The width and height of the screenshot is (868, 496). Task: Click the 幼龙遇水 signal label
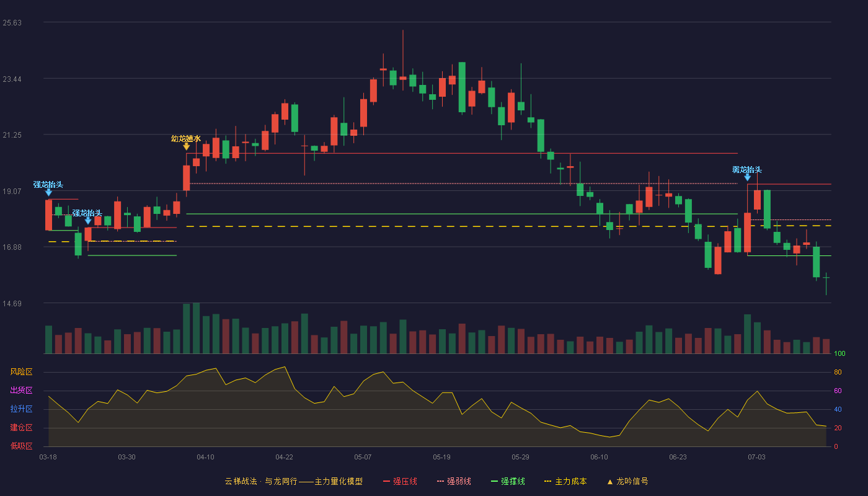pyautogui.click(x=186, y=138)
